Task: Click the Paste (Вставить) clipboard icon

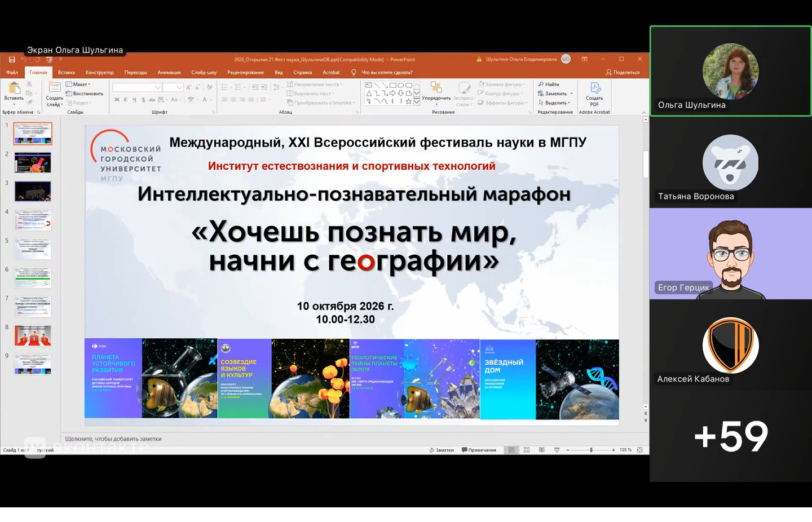Action: coord(14,88)
